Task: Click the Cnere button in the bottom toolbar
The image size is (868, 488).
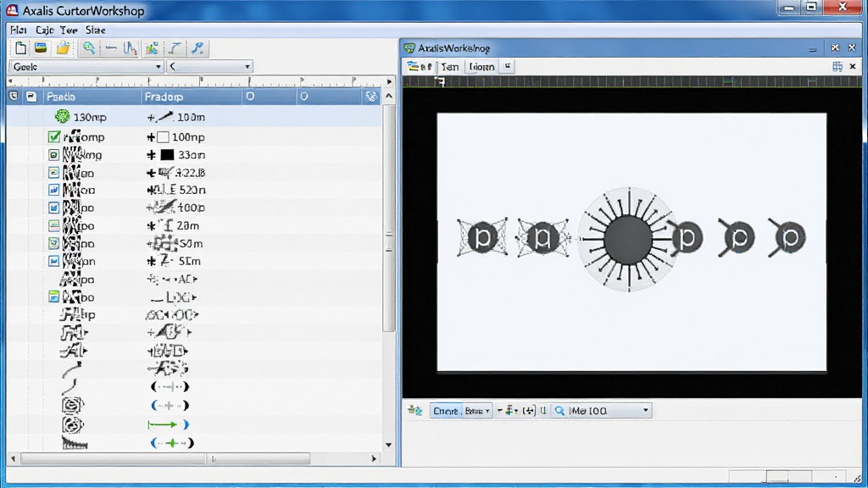Action: pos(446,411)
